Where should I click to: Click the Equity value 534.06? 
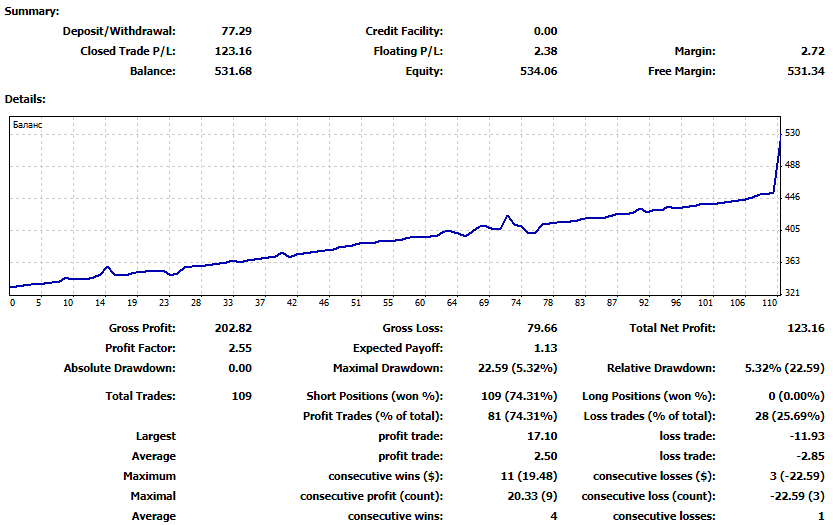click(x=539, y=71)
